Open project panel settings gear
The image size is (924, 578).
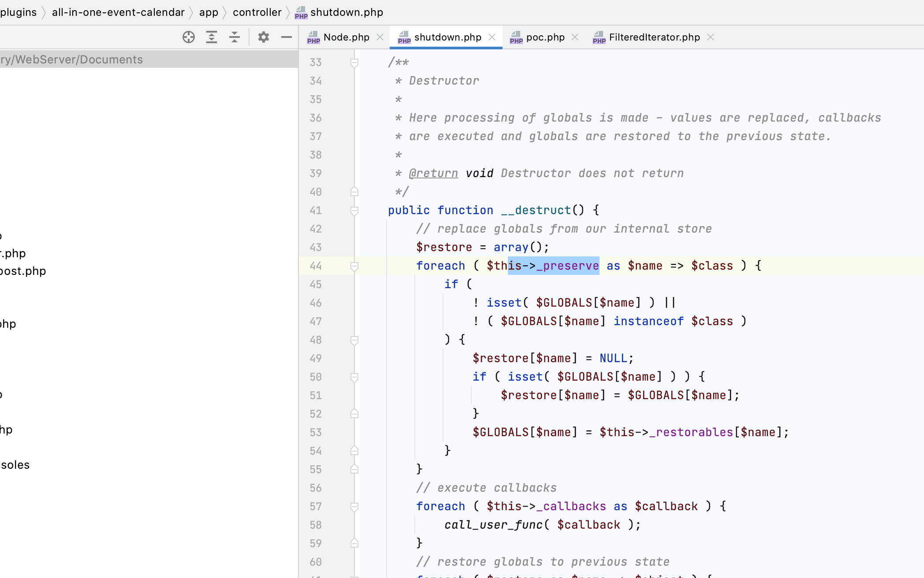point(264,37)
